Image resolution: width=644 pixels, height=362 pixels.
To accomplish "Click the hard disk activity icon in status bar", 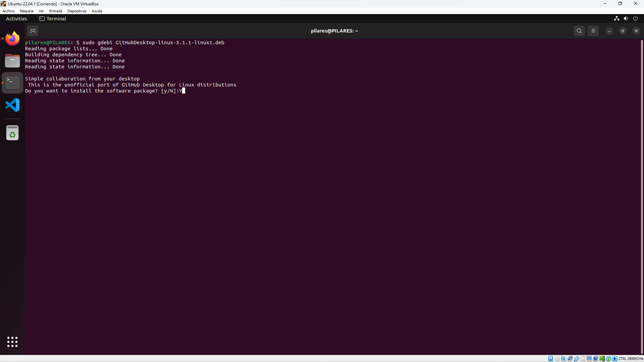I will point(551,358).
